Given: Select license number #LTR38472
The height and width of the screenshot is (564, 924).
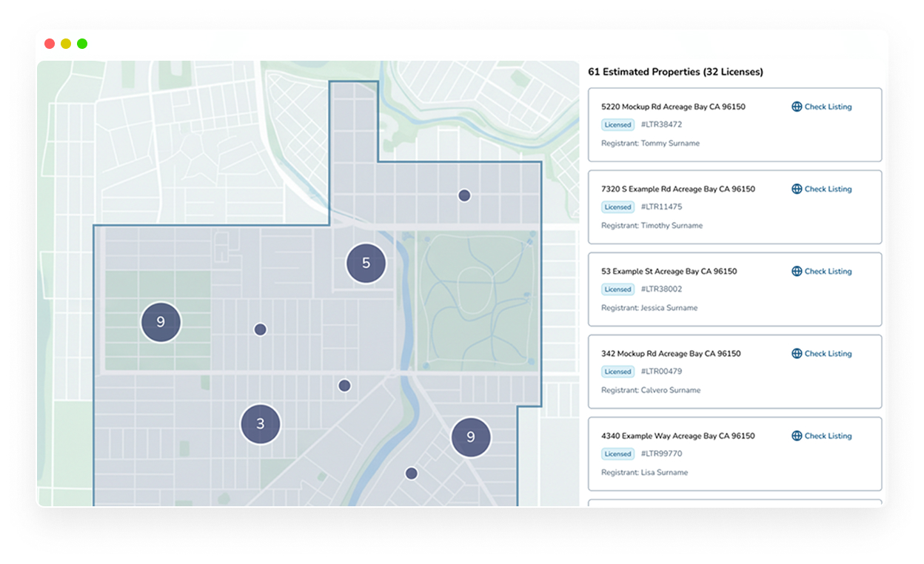Looking at the screenshot, I should pos(661,124).
